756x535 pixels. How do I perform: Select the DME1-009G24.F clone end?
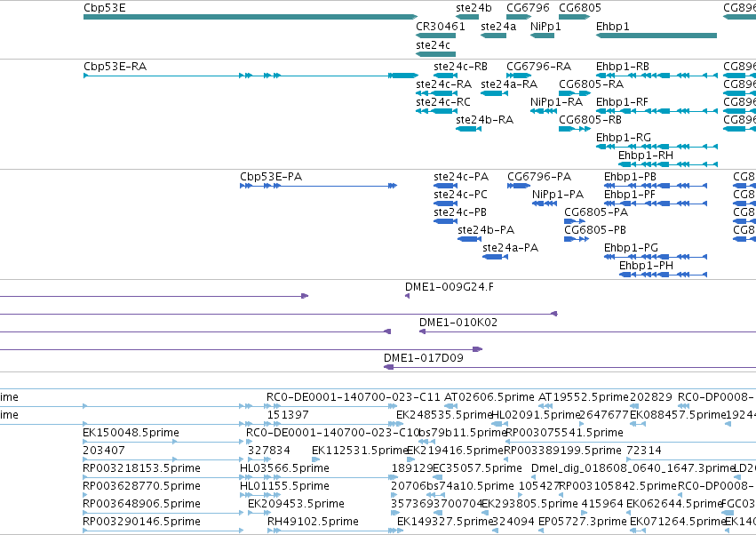[x=408, y=296]
